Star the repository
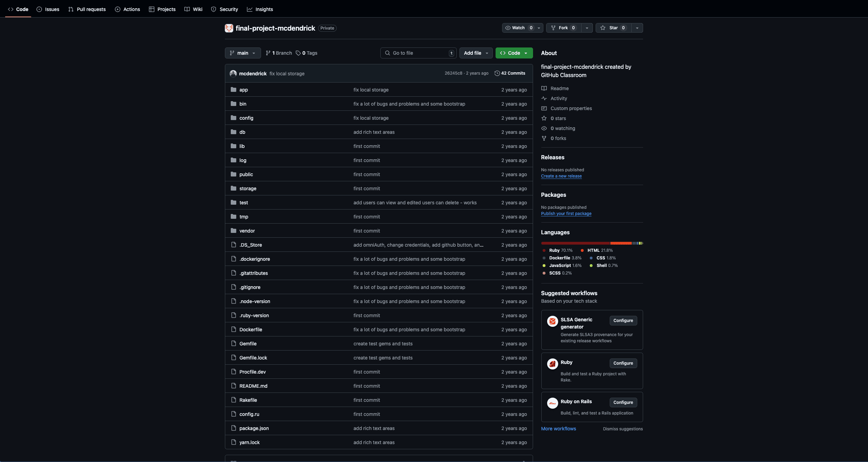868x462 pixels. [613, 28]
